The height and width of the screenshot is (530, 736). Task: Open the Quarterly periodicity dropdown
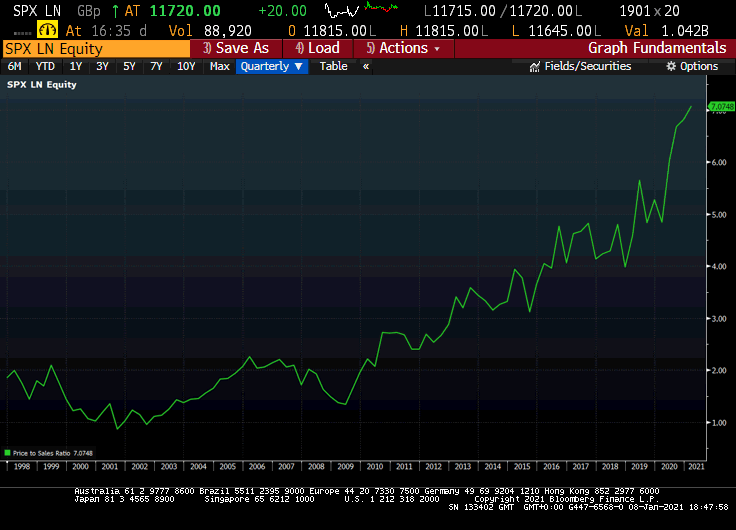point(272,66)
